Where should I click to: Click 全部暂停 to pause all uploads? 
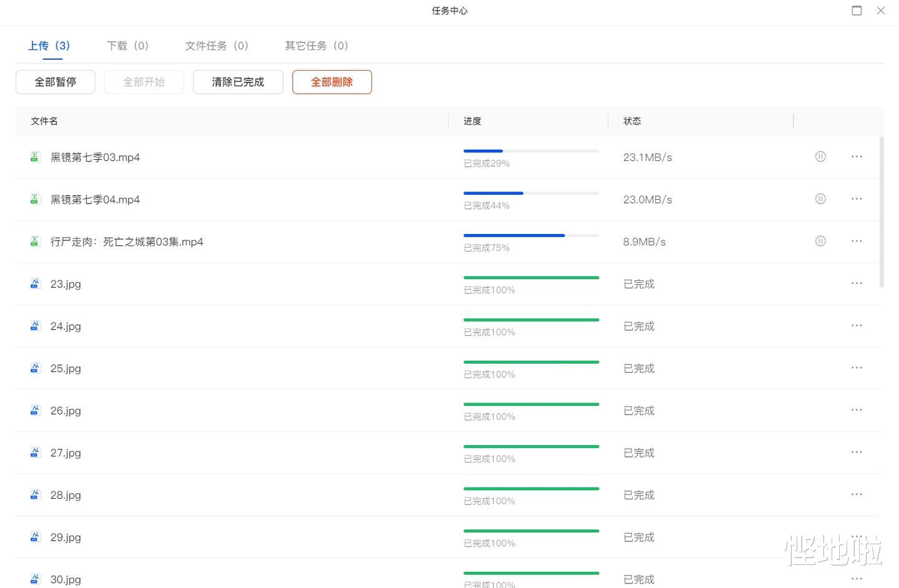tap(56, 82)
